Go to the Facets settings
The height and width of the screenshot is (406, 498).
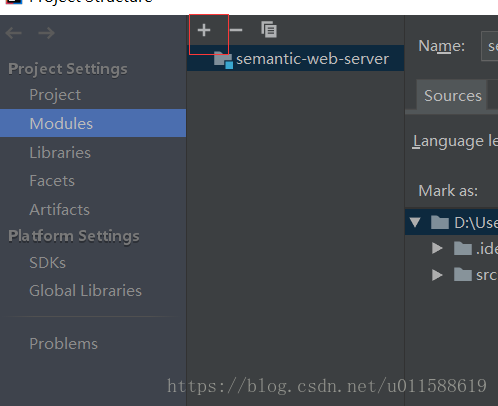(x=52, y=181)
